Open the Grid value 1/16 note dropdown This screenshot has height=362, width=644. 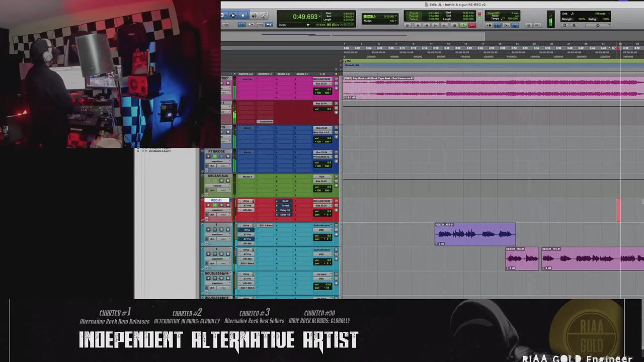[x=599, y=14]
